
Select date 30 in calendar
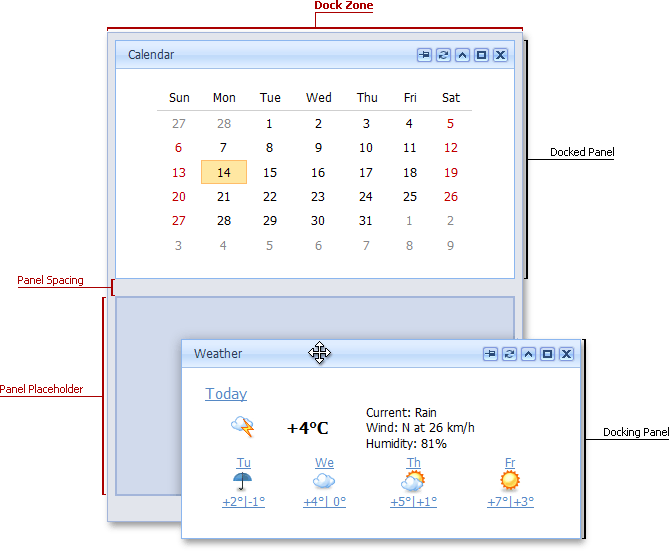318,221
